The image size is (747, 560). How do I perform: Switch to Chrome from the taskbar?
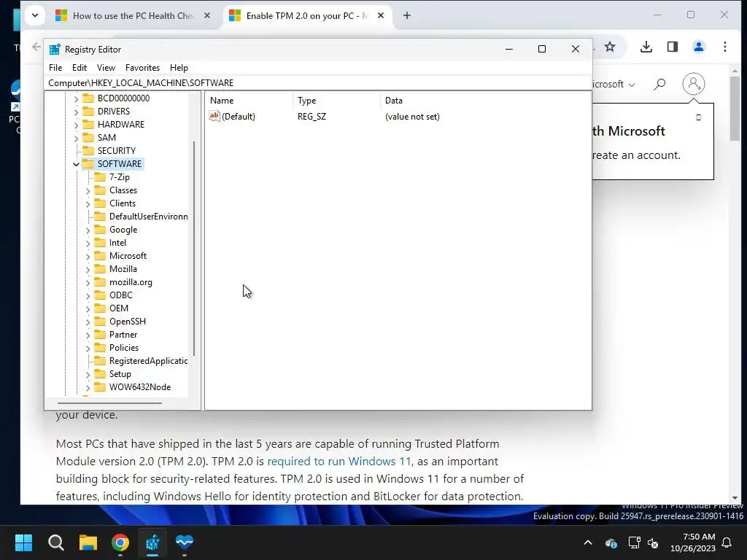[x=120, y=542]
